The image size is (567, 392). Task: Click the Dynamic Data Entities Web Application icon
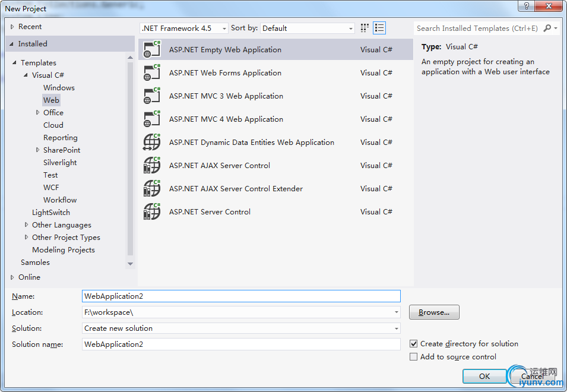(x=152, y=142)
